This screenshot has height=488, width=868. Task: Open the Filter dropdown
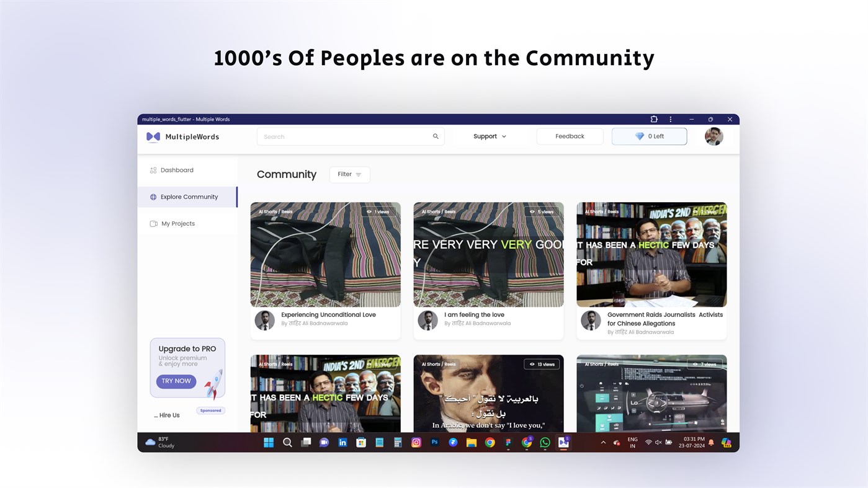click(x=349, y=174)
